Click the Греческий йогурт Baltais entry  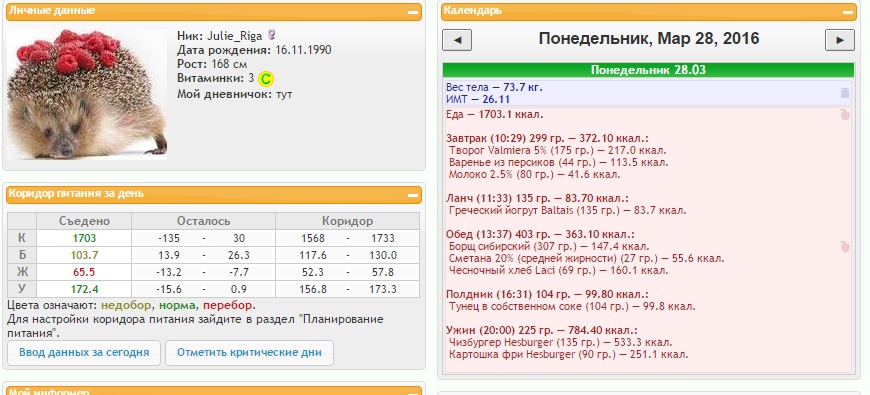pos(568,210)
